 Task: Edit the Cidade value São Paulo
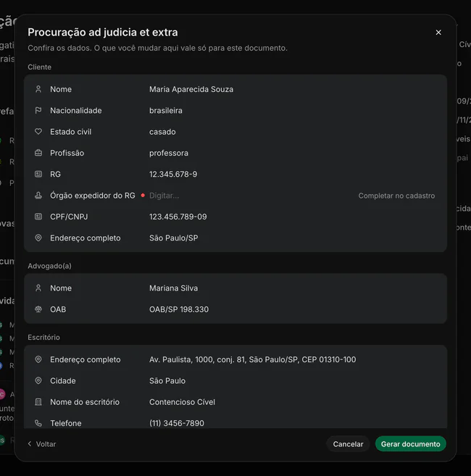coord(167,380)
